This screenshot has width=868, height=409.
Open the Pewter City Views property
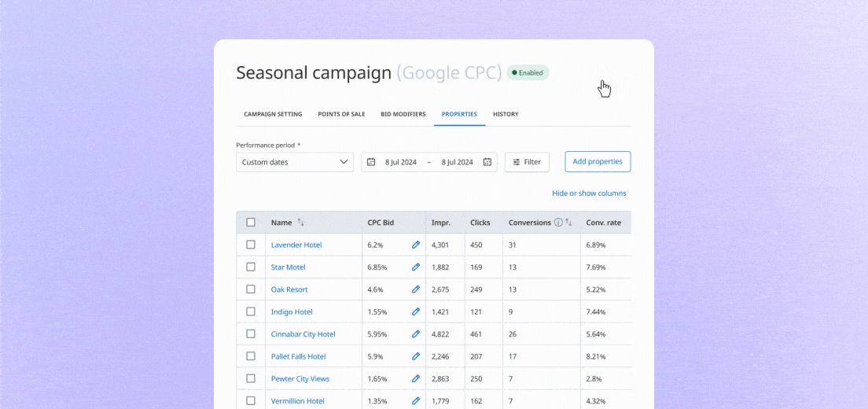coord(300,379)
